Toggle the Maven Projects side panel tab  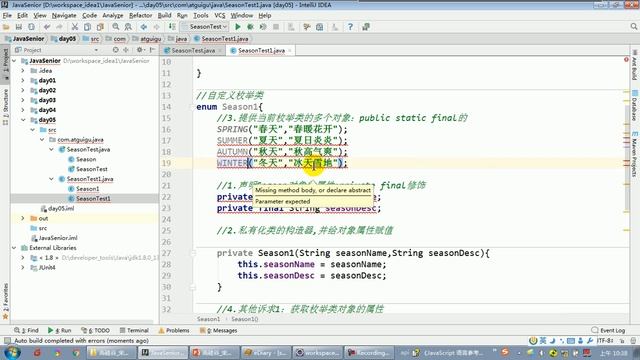point(634,154)
